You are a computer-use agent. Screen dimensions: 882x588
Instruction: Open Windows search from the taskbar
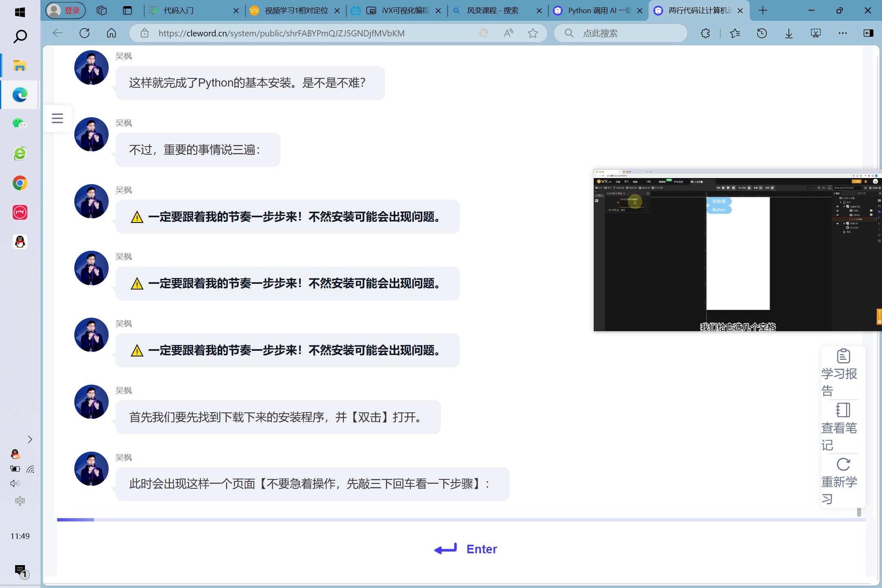[20, 37]
